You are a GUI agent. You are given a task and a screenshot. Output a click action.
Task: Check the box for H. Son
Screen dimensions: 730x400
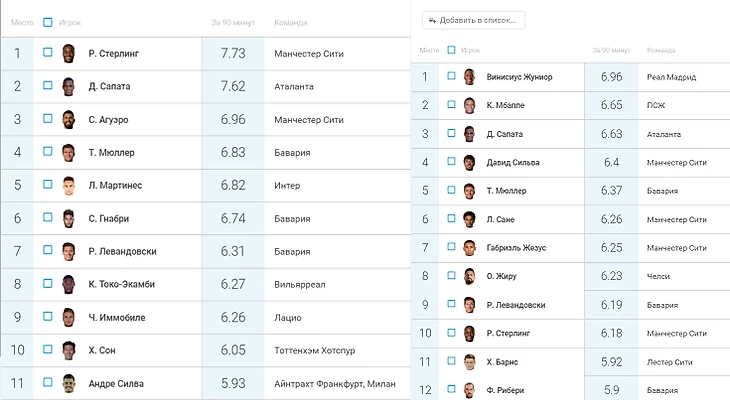click(x=47, y=350)
